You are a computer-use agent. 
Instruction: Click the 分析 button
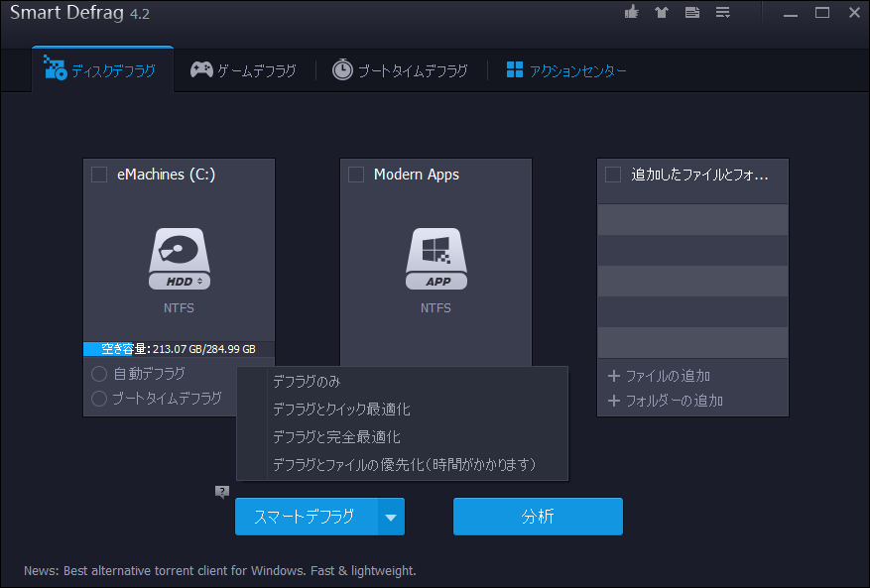(x=538, y=517)
